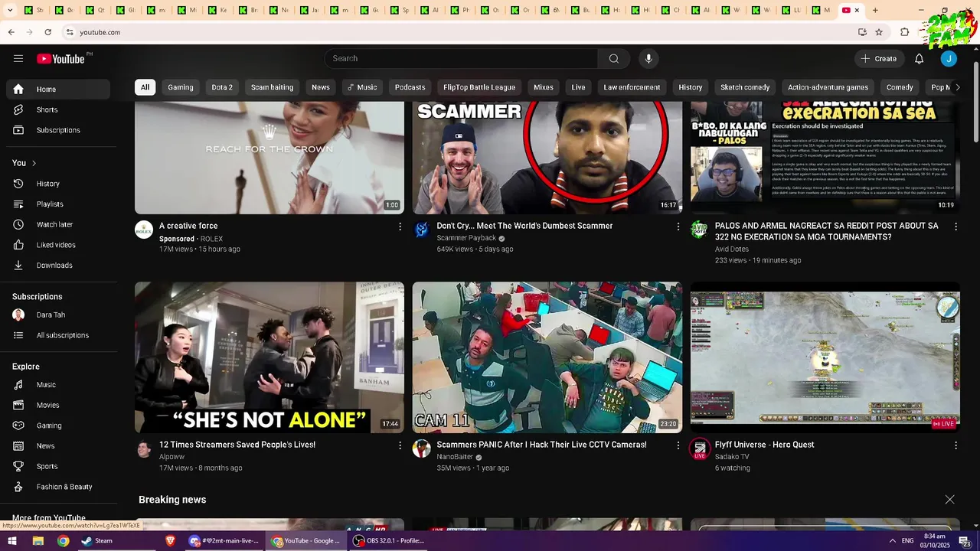Select the Podcasts filter chip
The width and height of the screenshot is (980, 551).
410,87
